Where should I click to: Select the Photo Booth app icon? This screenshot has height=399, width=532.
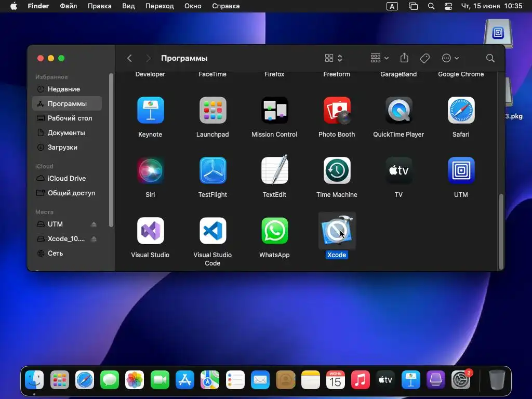coord(337,110)
